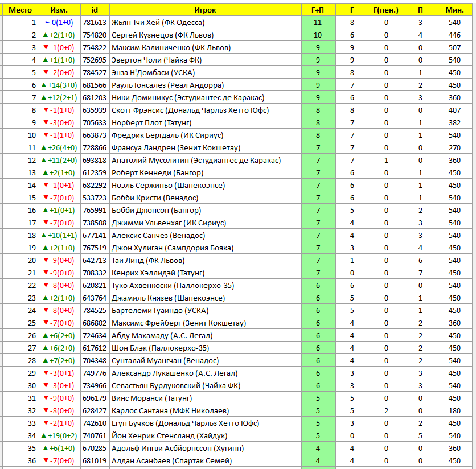Click id cell 781613

click(95, 22)
